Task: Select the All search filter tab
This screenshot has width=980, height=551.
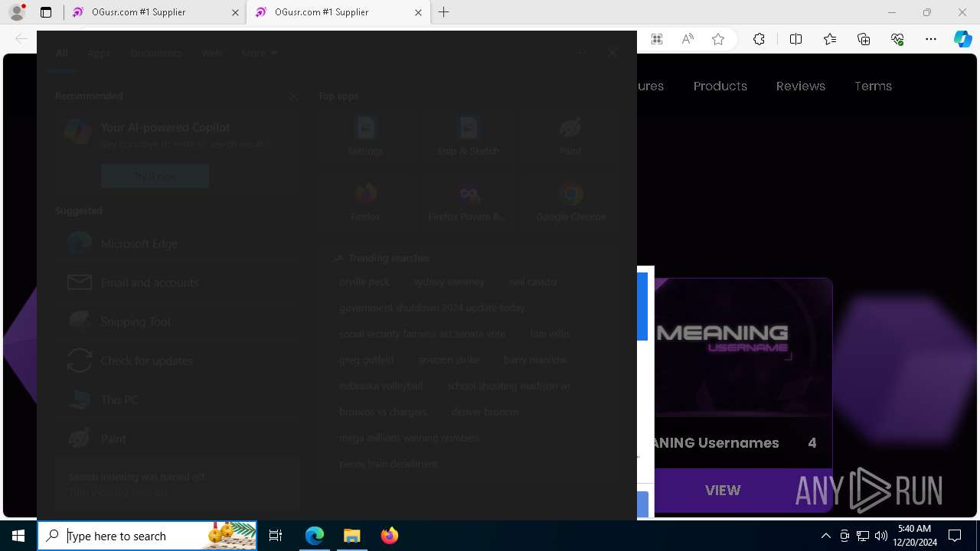Action: 61,53
